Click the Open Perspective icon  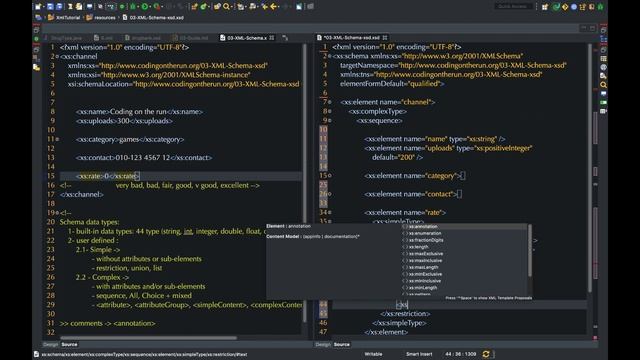(x=545, y=7)
